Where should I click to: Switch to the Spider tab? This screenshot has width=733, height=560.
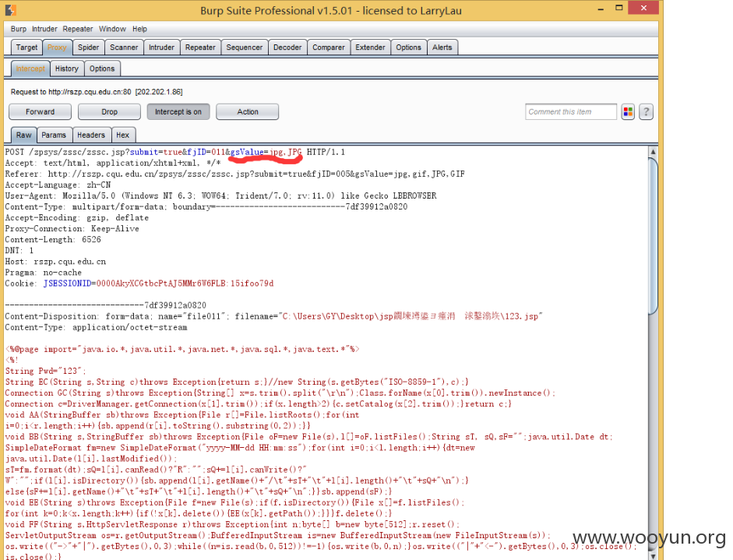click(x=88, y=48)
